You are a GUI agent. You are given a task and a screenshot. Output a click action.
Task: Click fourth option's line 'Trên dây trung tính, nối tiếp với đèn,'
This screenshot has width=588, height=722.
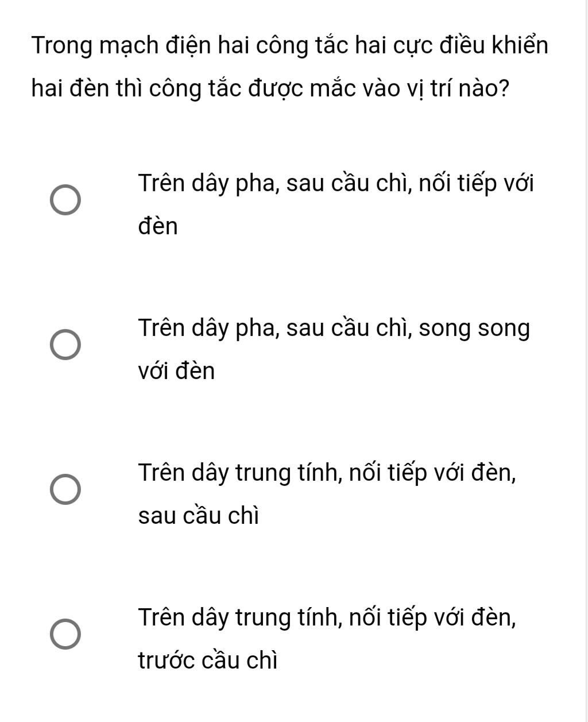pyautogui.click(x=327, y=618)
